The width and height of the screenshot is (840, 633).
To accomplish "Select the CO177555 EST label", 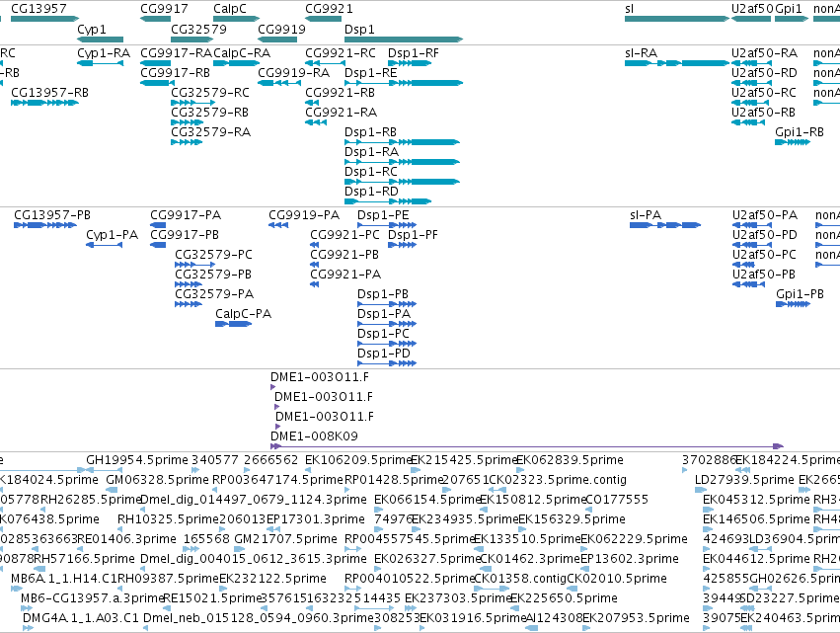I will (617, 500).
